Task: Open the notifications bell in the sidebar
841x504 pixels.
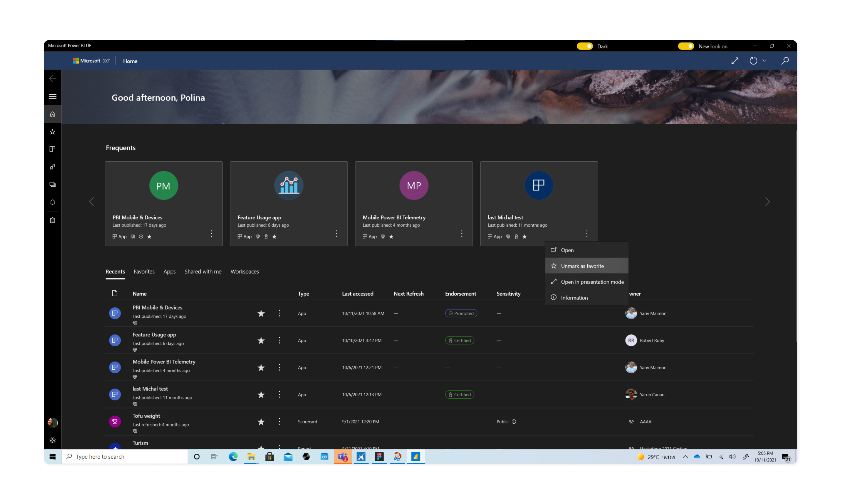Action: pyautogui.click(x=53, y=202)
